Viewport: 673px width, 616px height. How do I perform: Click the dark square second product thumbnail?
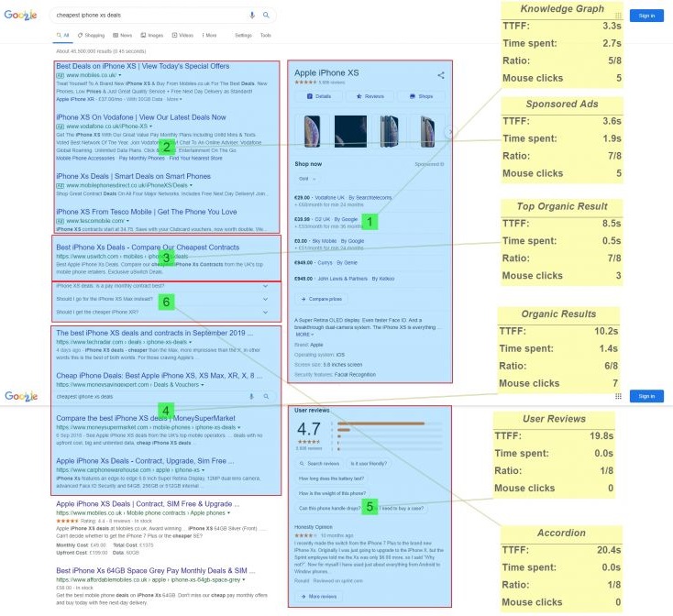click(350, 131)
